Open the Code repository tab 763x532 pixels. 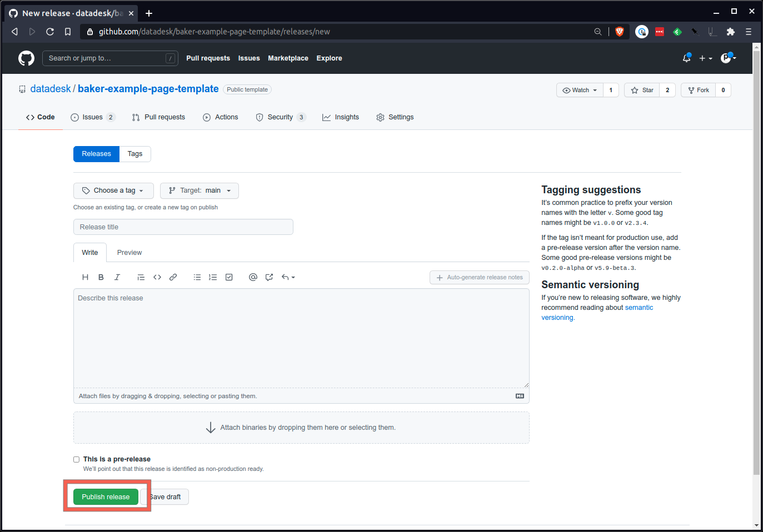[41, 117]
